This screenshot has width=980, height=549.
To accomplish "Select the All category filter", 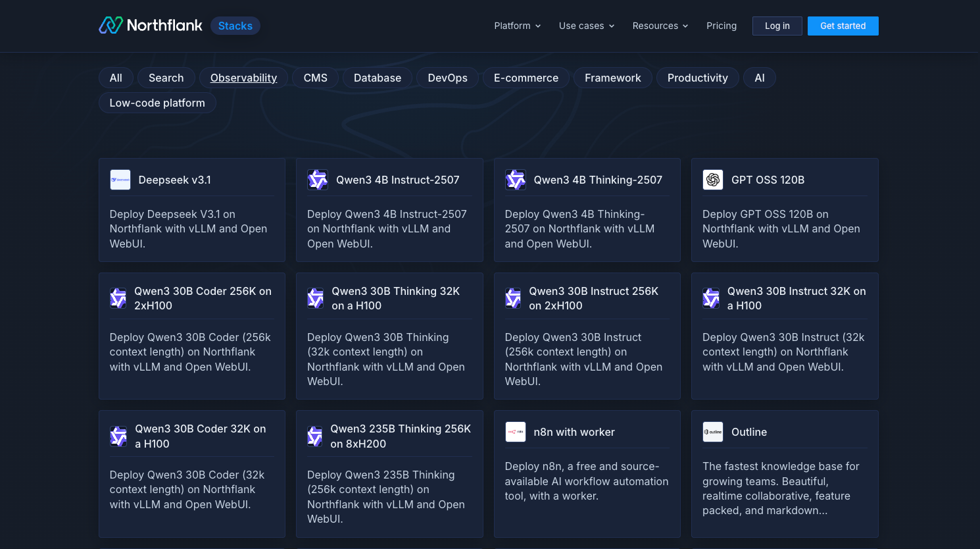I will coord(116,78).
